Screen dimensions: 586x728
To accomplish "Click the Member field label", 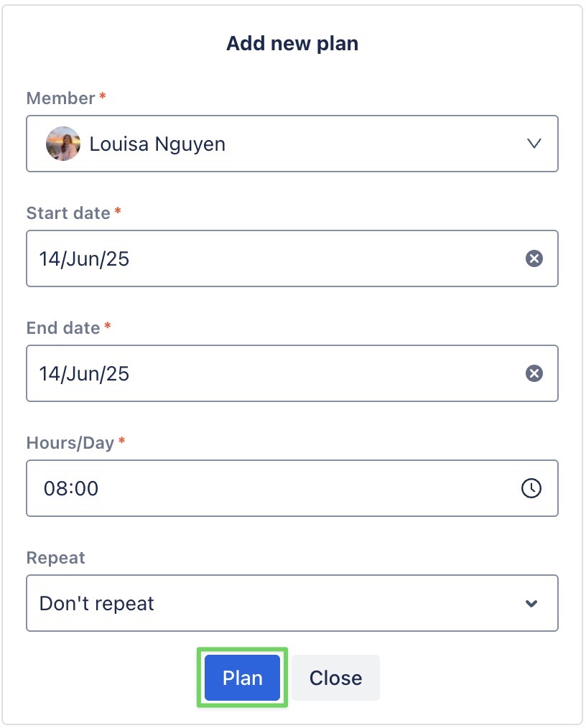I will [61, 98].
